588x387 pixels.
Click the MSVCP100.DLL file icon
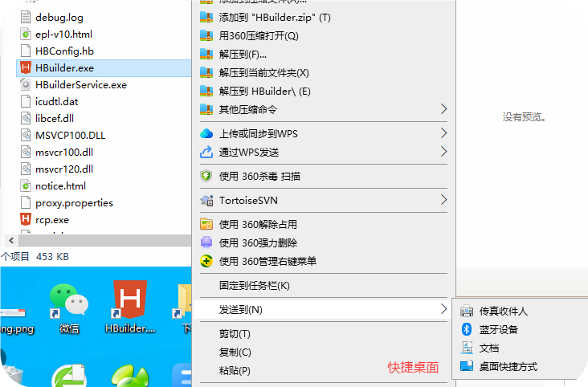click(x=26, y=136)
